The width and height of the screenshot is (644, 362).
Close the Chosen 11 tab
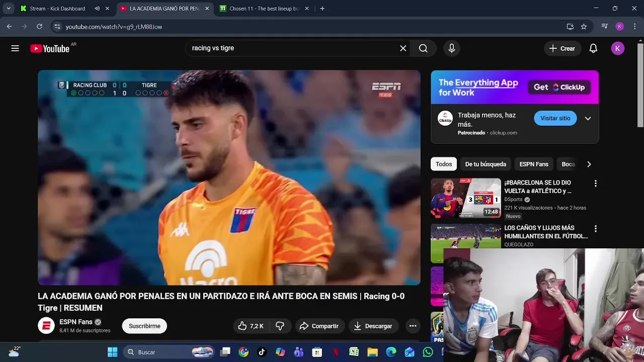pos(307,9)
